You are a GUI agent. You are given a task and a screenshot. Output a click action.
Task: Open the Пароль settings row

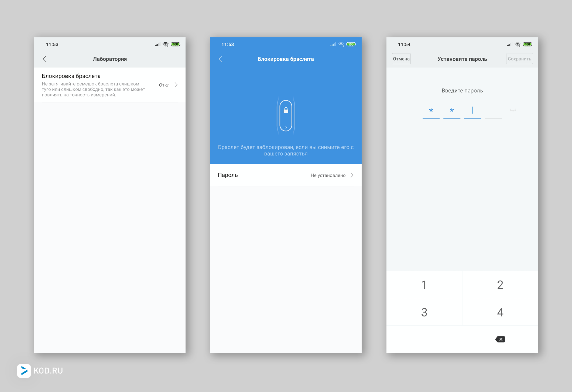pyautogui.click(x=270, y=175)
